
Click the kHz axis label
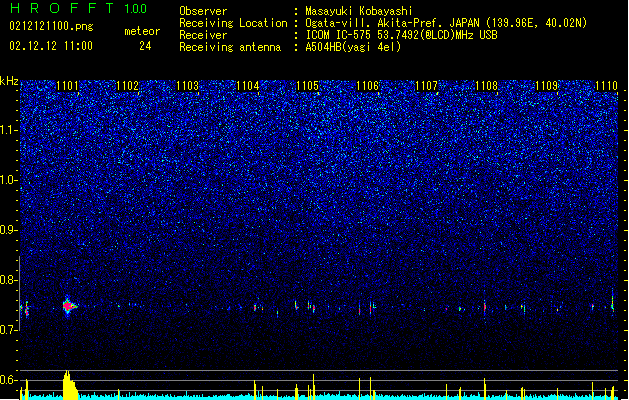point(9,81)
